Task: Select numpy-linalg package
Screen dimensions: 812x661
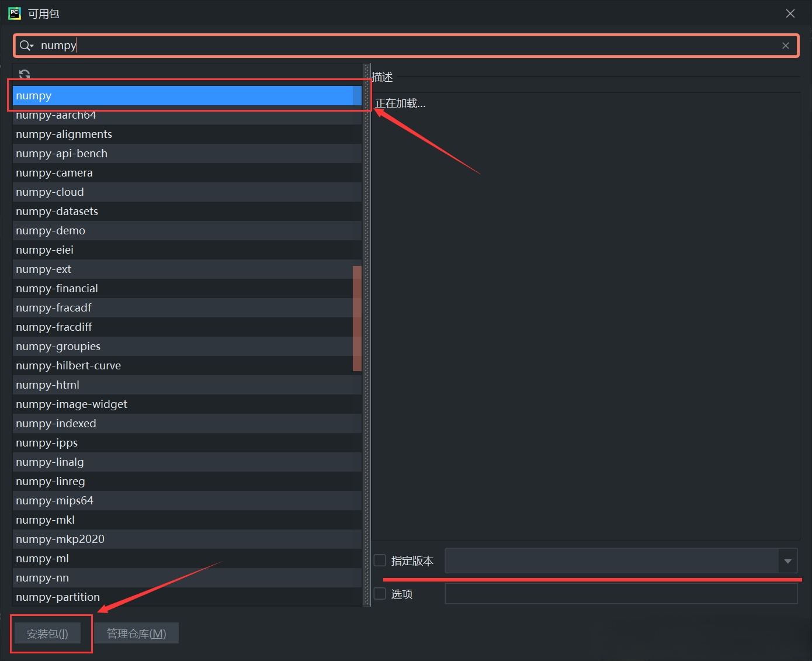Action: (x=187, y=462)
